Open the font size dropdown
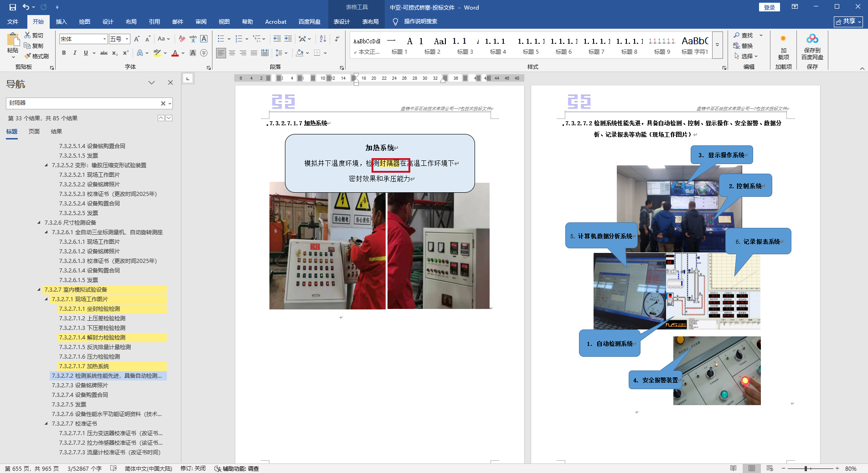The height and width of the screenshot is (473, 868). coord(127,39)
